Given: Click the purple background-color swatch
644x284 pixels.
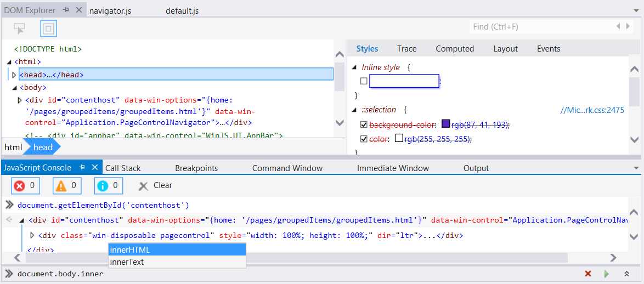Looking at the screenshot, I should pos(445,124).
